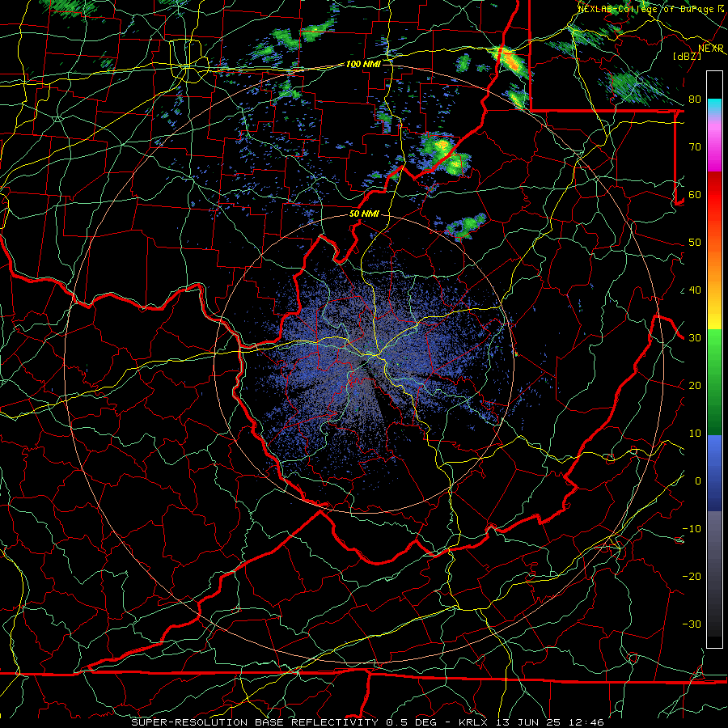
Task: Click the "KRLX" station identifier
Action: [x=475, y=722]
